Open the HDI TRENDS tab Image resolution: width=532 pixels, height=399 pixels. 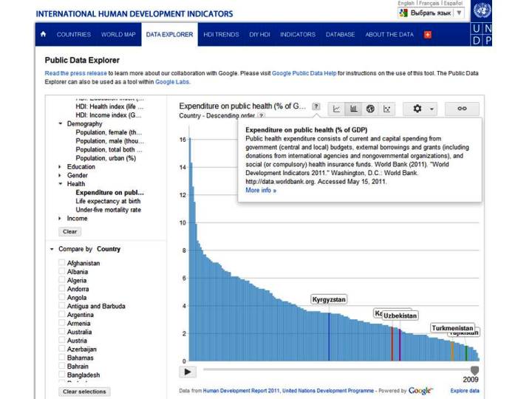tap(222, 35)
